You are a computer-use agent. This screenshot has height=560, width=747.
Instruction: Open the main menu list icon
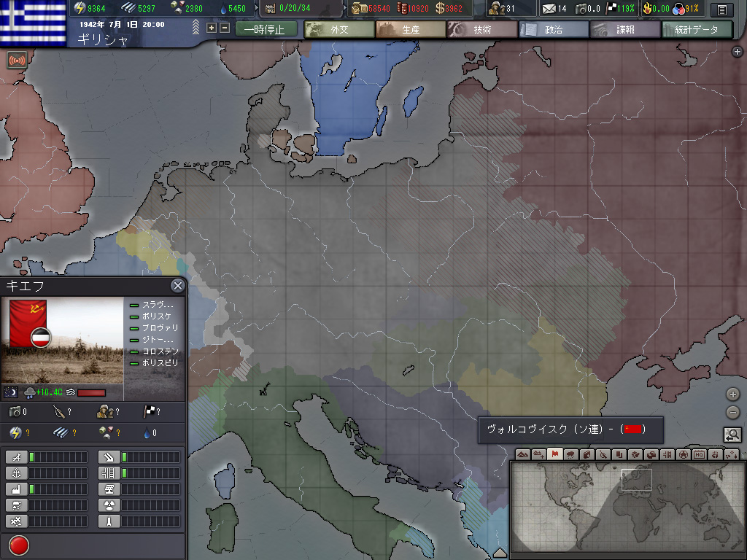tap(721, 9)
